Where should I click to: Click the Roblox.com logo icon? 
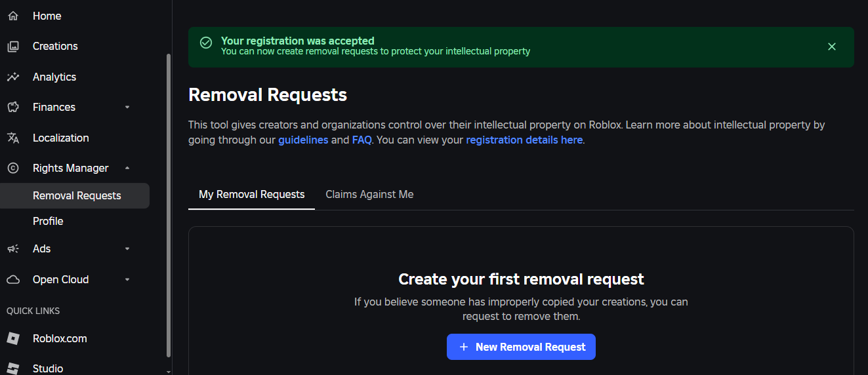[x=13, y=338]
